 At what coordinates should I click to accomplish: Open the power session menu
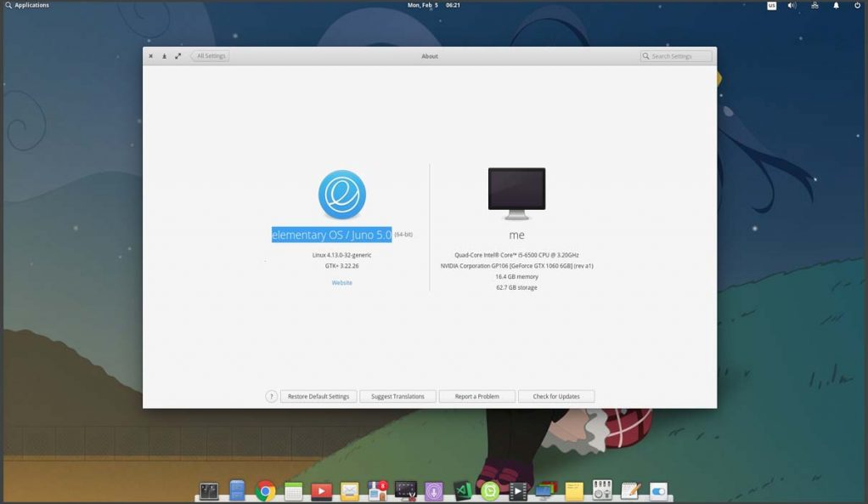tap(858, 6)
